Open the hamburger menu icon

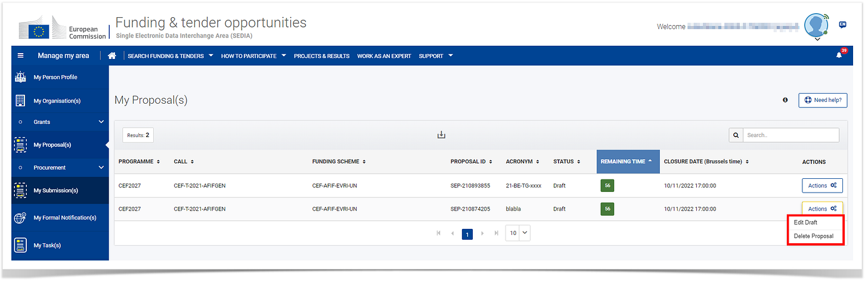tap(21, 55)
